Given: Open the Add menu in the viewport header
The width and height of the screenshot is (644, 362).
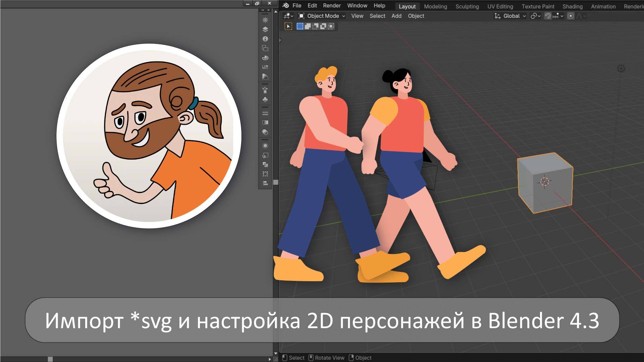Looking at the screenshot, I should coord(396,16).
